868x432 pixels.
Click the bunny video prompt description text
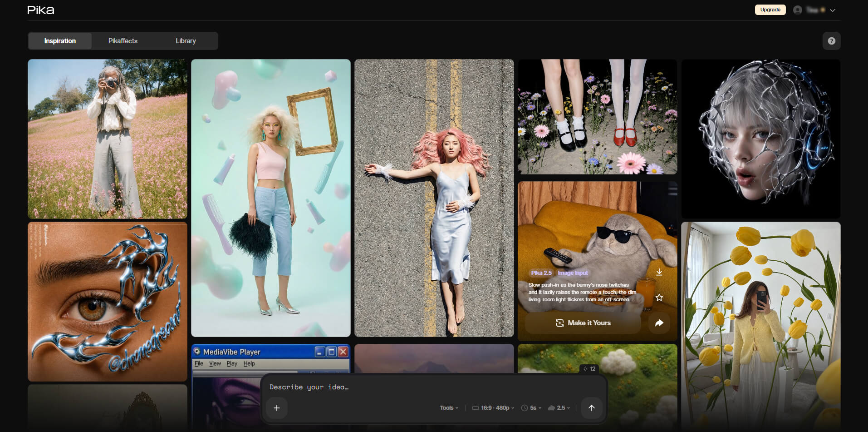(x=582, y=292)
